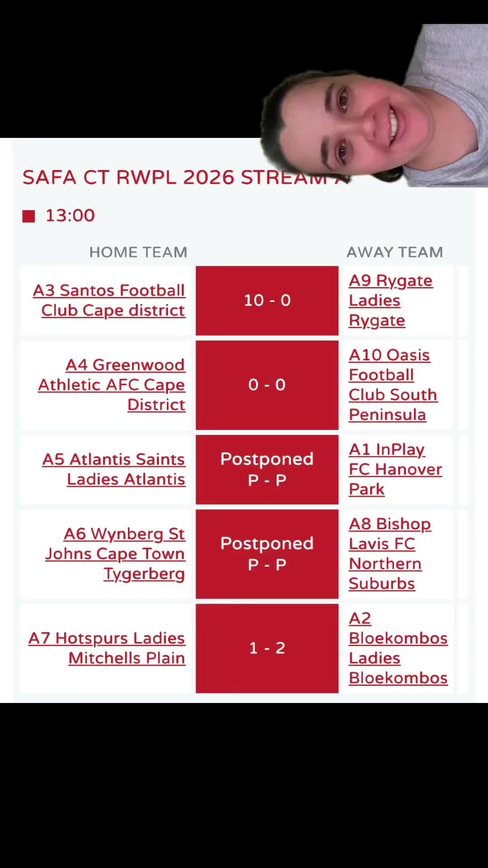This screenshot has height=868, width=488.
Task: Click the 10 - 0 score box
Action: click(x=267, y=301)
